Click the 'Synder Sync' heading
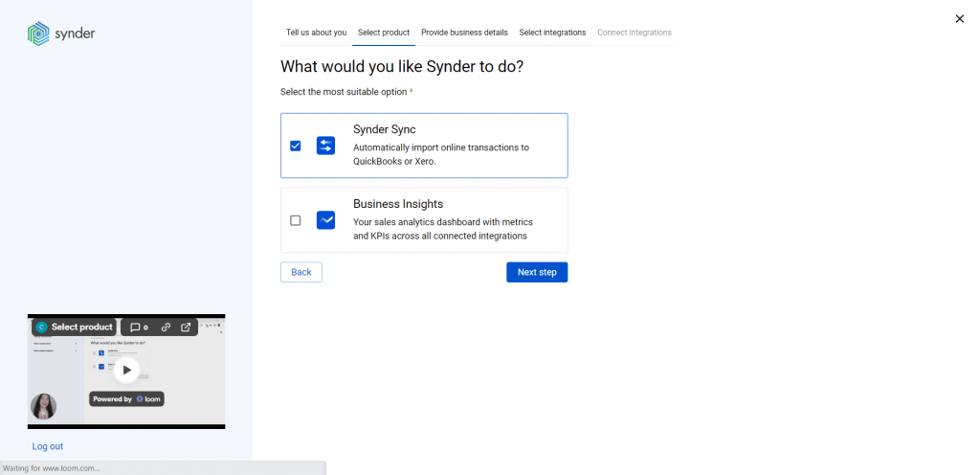The image size is (980, 475). [x=385, y=129]
